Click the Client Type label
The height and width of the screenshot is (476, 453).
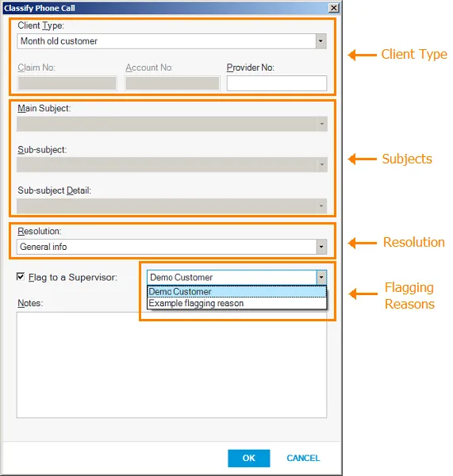pos(40,26)
